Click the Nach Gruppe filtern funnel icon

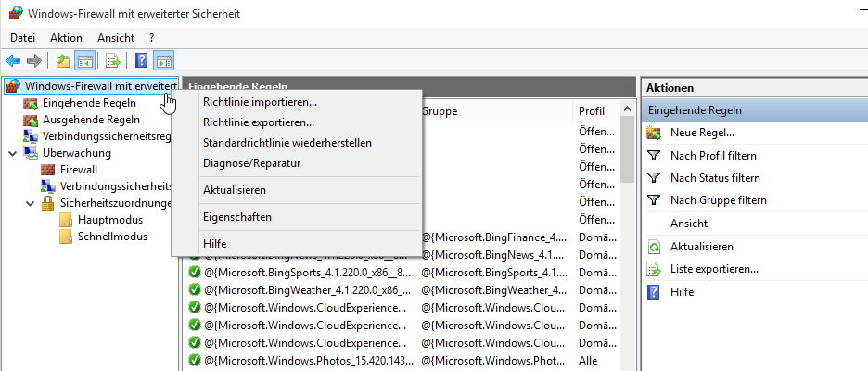[x=654, y=200]
